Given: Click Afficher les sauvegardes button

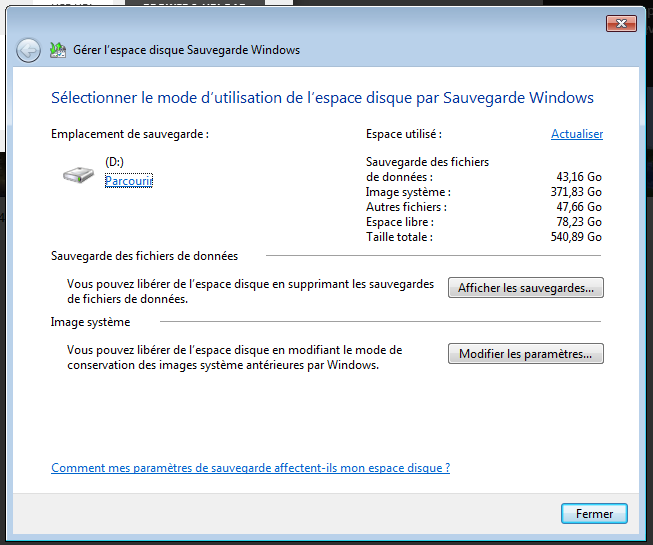Looking at the screenshot, I should pos(526,288).
